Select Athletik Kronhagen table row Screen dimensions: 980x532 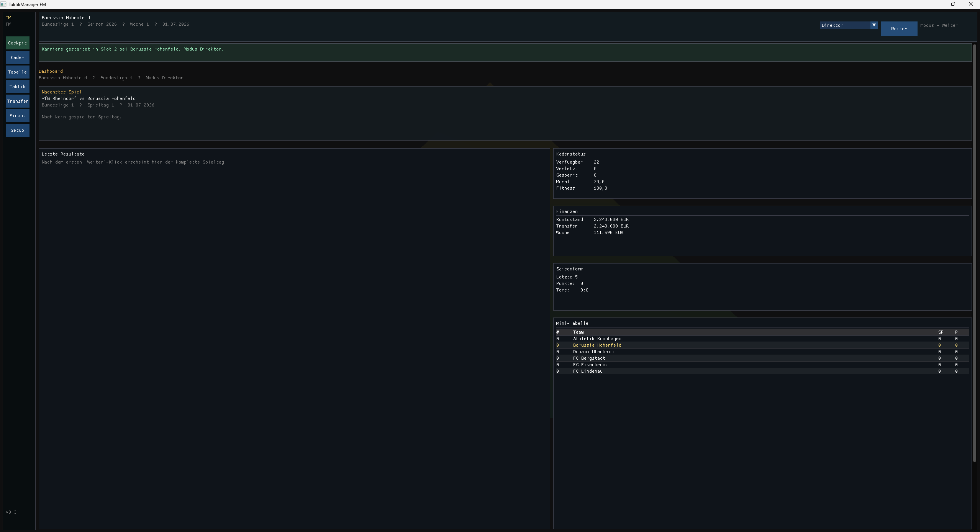pyautogui.click(x=597, y=339)
